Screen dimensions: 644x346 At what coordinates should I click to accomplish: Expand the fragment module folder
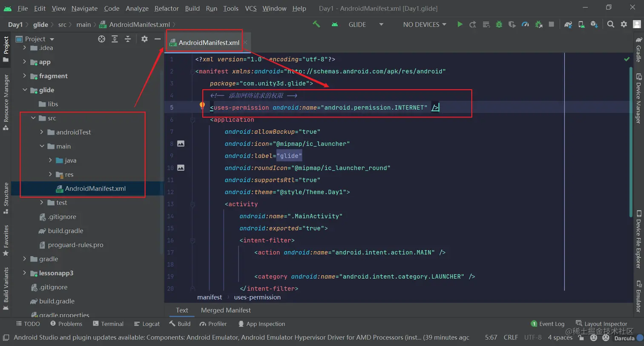(24, 76)
